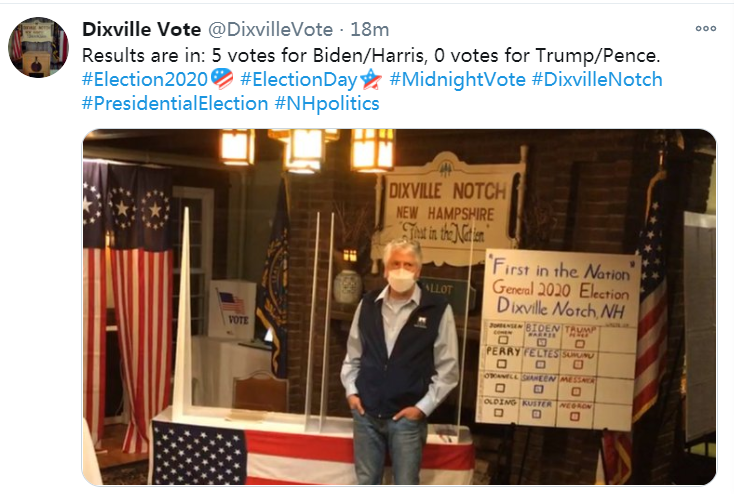Screen dimensions: 734x494
Task: Click the VOTE poster in the photo
Action: click(233, 308)
